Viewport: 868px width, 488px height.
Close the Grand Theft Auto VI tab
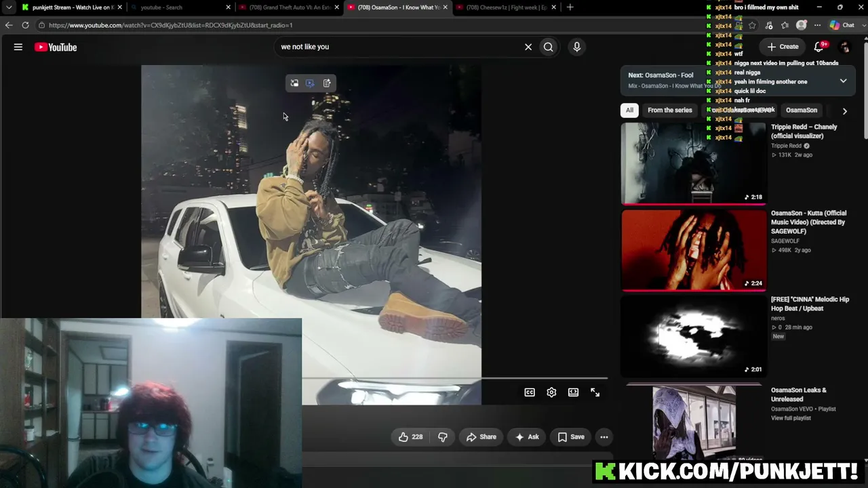337,7
